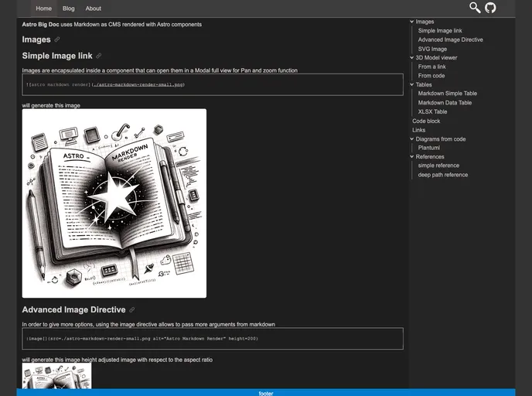Open the Blog menu item
The image size is (532, 396).
69,9
